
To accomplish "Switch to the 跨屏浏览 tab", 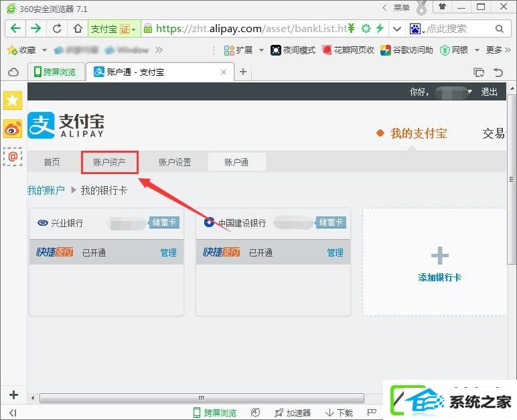I will point(56,72).
